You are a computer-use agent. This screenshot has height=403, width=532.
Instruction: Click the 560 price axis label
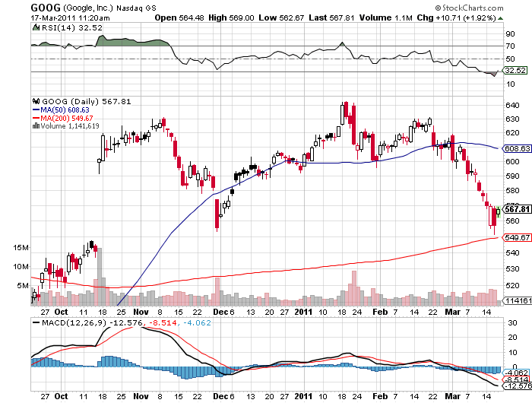(512, 221)
